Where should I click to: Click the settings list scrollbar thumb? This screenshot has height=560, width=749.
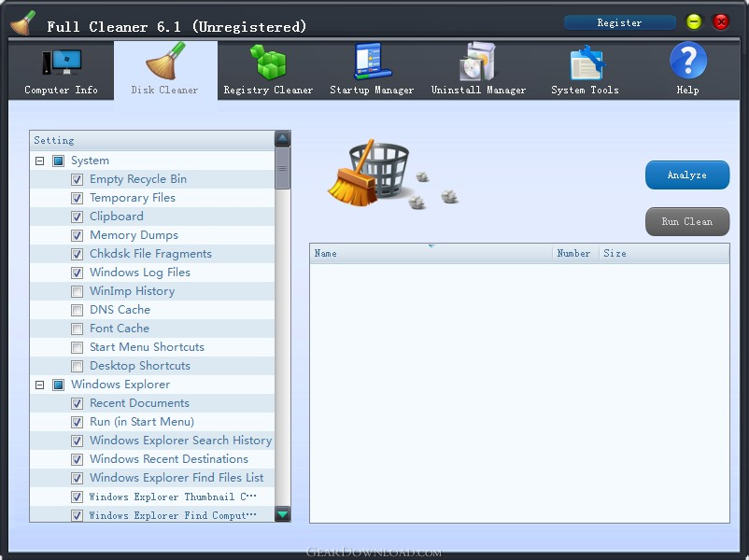coord(283,168)
